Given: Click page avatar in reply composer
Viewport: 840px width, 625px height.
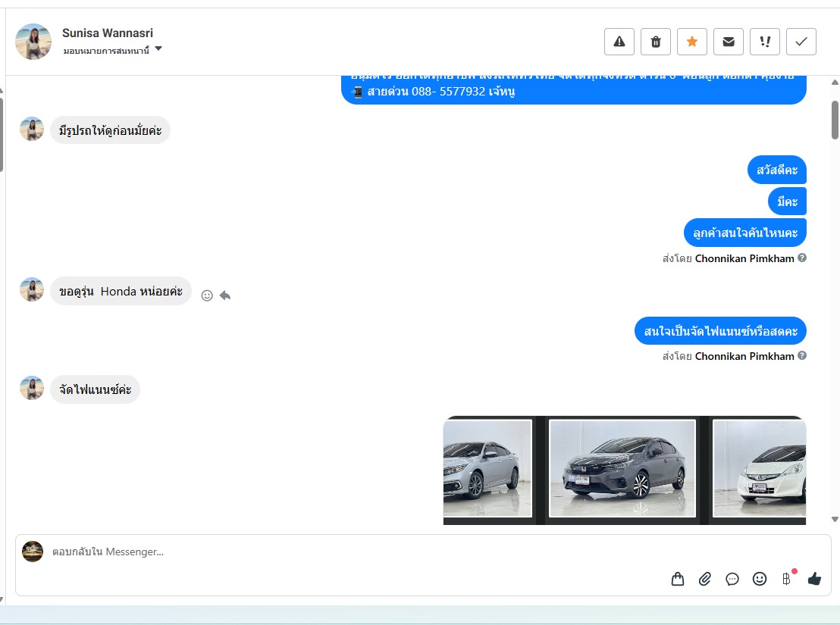Looking at the screenshot, I should tap(33, 552).
